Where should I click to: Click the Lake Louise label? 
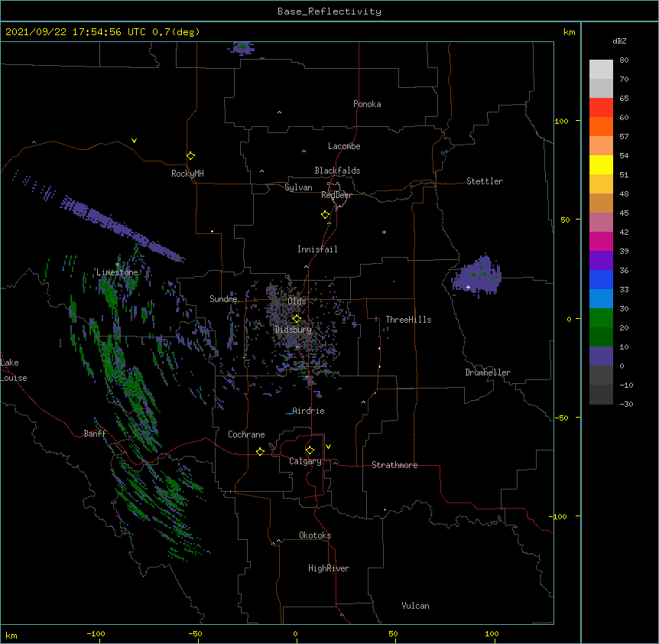point(13,370)
